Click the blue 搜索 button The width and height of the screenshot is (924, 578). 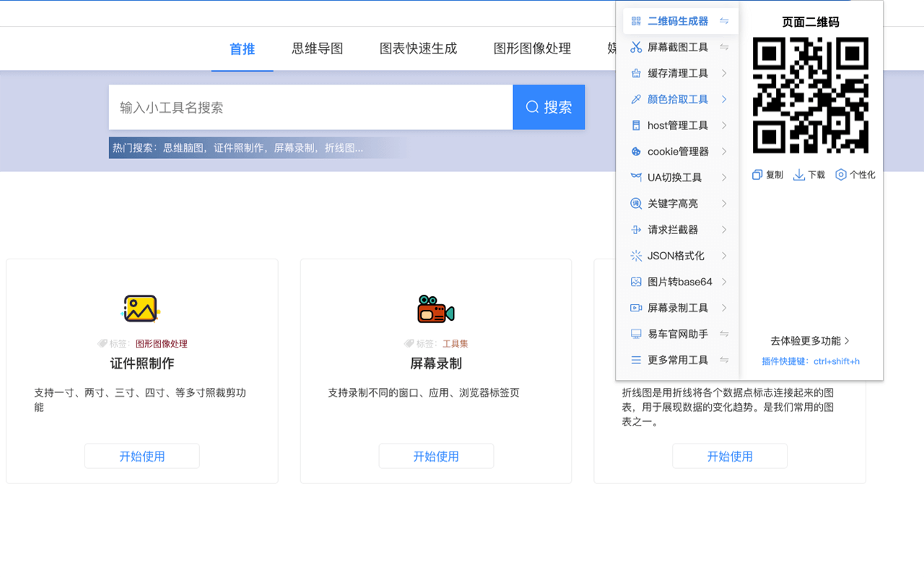[x=549, y=107]
